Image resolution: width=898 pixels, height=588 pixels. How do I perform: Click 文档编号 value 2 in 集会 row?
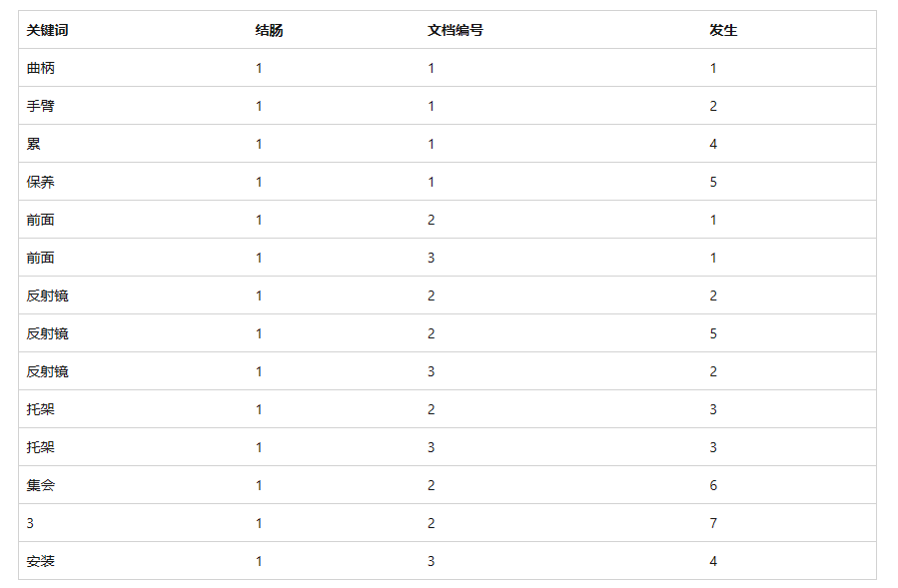click(432, 485)
